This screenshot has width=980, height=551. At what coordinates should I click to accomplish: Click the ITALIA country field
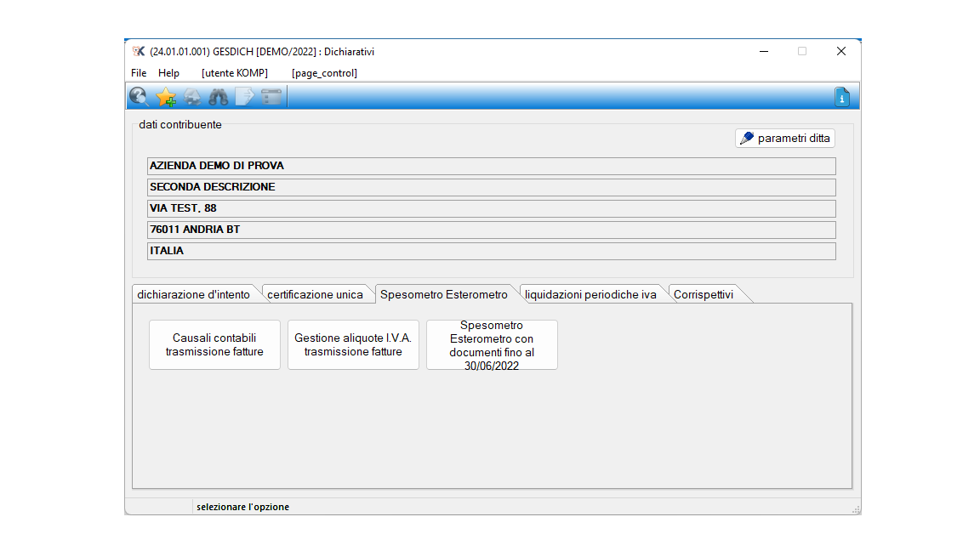(x=491, y=251)
